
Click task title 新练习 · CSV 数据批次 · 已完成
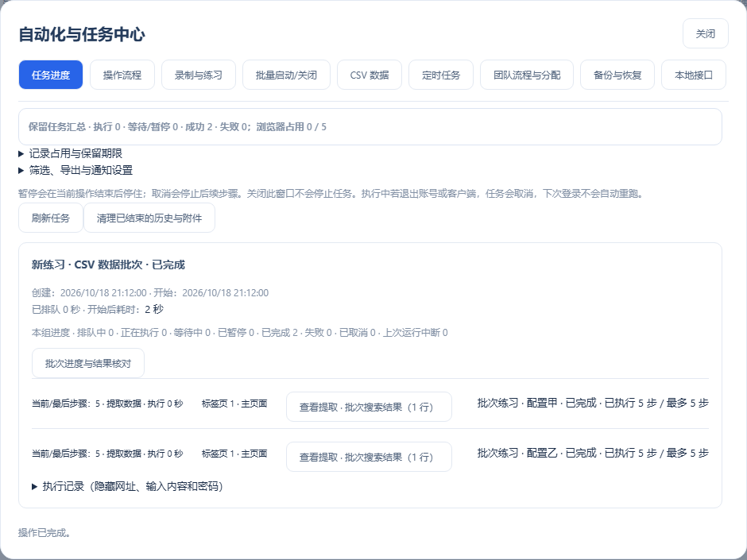coord(108,265)
